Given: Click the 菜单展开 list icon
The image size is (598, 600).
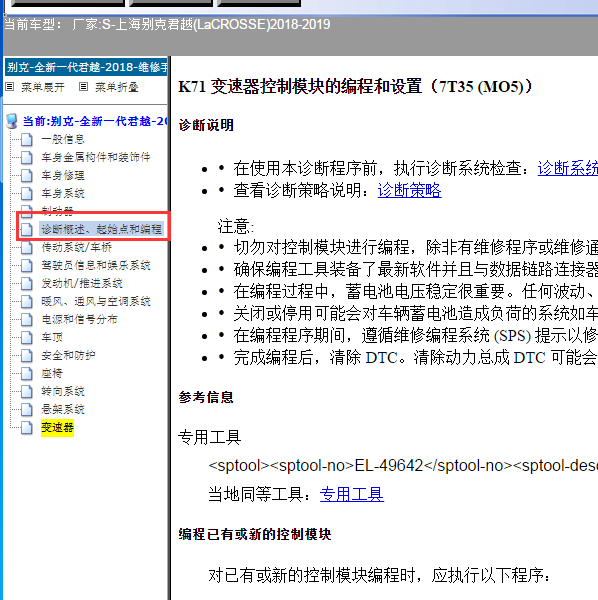Looking at the screenshot, I should 10,87.
